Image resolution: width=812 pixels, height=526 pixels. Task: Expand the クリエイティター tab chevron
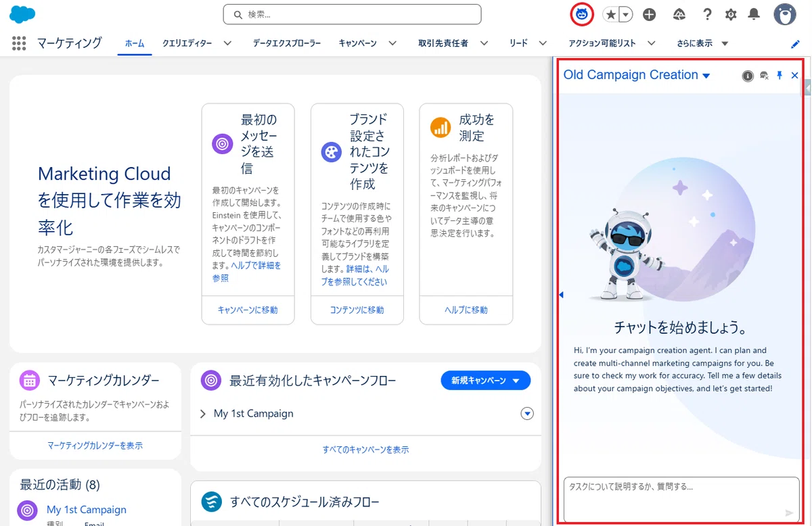tap(227, 43)
